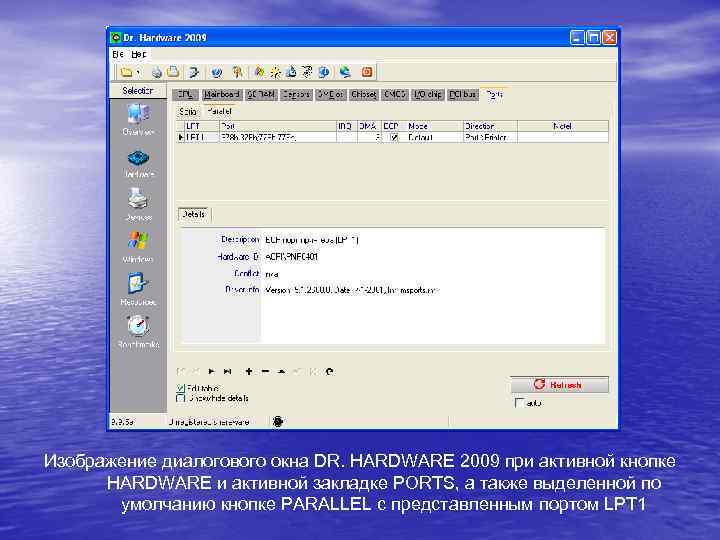Click the Direction column header
720x540 pixels.
coord(490,126)
